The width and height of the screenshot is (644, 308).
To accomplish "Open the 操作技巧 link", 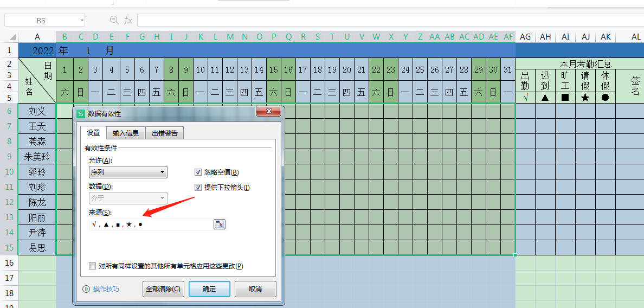I will pos(106,288).
